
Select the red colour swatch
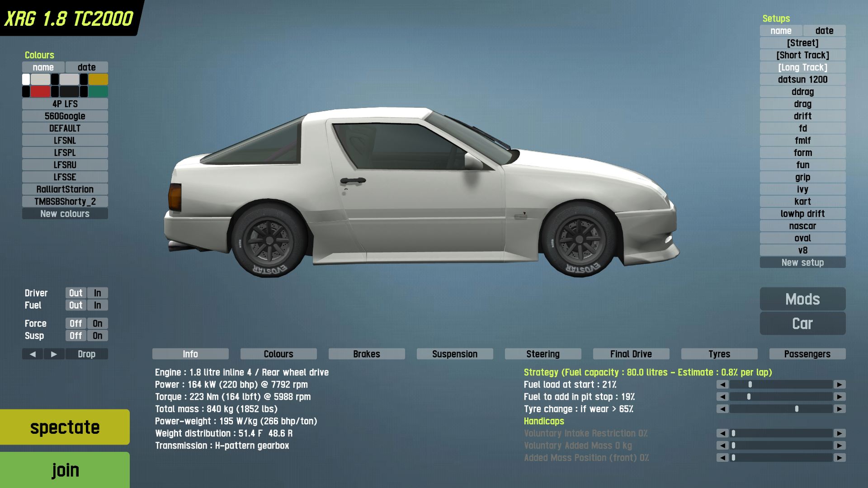[x=40, y=92]
